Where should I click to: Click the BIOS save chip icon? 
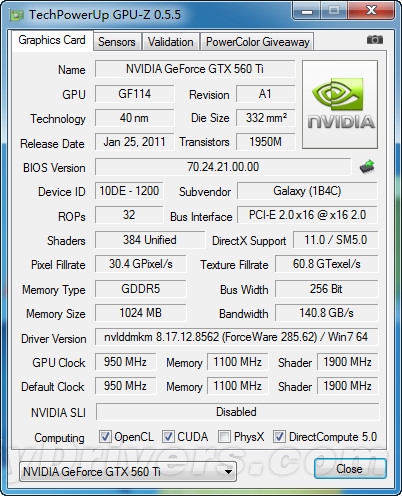(x=367, y=167)
